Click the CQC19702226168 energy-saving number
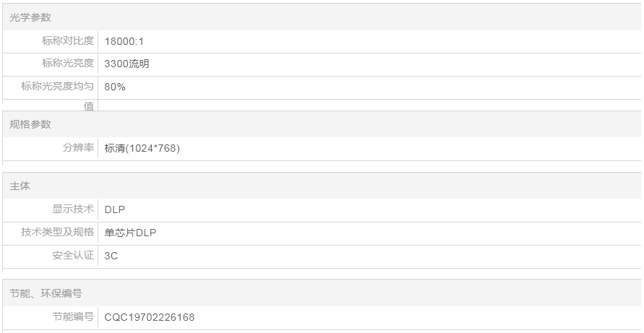The width and height of the screenshot is (644, 333). tap(150, 317)
